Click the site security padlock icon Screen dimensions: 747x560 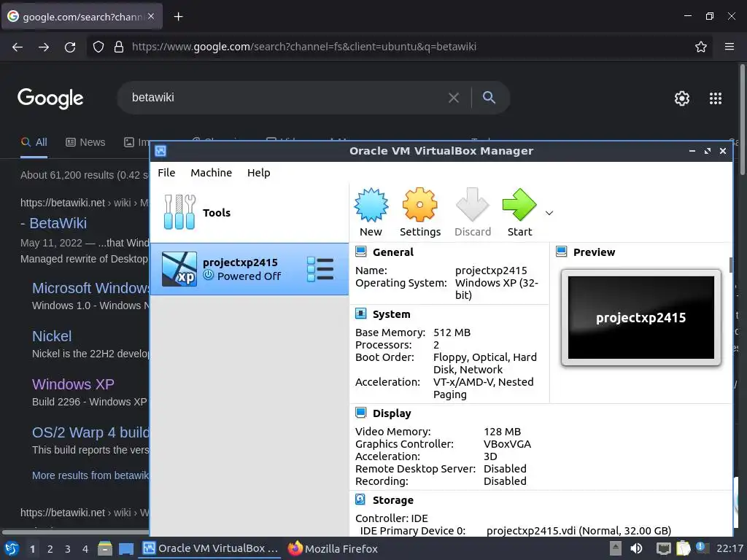[x=119, y=47]
